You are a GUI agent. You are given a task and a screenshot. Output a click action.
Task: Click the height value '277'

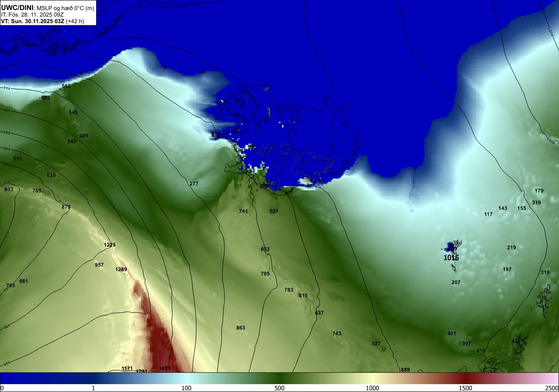194,184
